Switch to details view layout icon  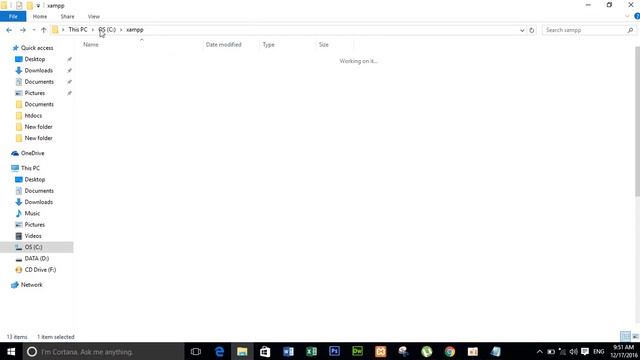tap(625, 336)
